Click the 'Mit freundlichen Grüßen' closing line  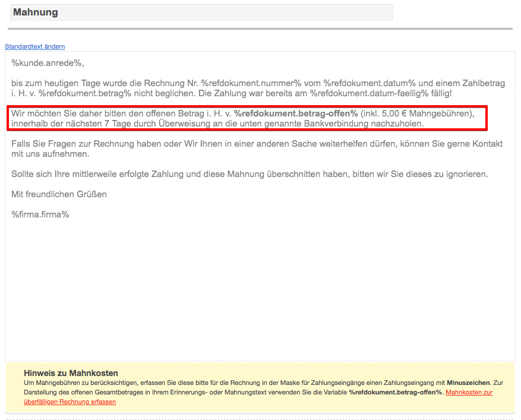point(59,194)
